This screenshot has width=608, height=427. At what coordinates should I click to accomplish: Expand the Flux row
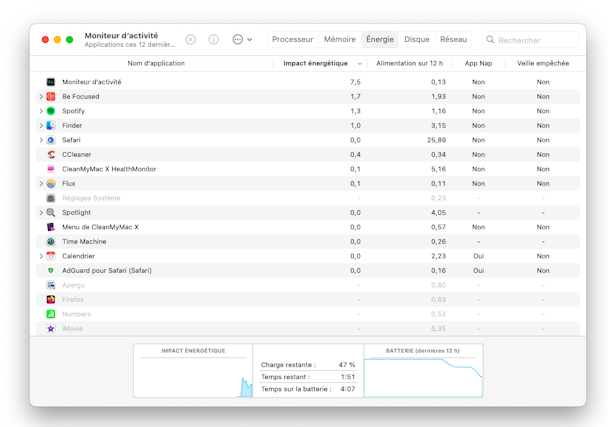point(41,183)
